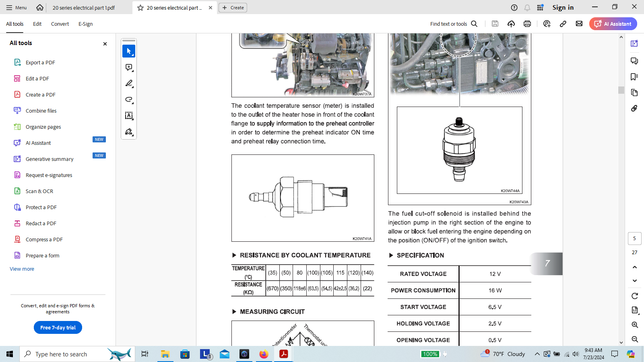The height and width of the screenshot is (362, 644).
Task: Switch to the All tools tab
Action: (x=15, y=24)
